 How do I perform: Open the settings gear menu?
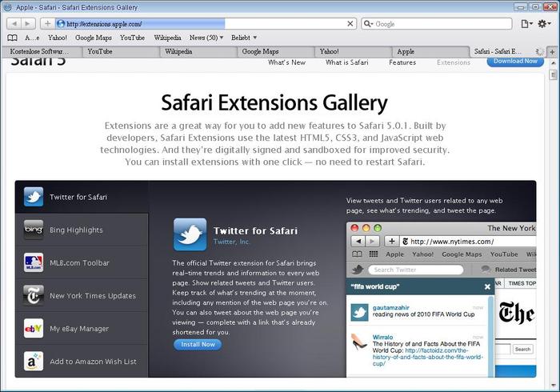[x=544, y=24]
